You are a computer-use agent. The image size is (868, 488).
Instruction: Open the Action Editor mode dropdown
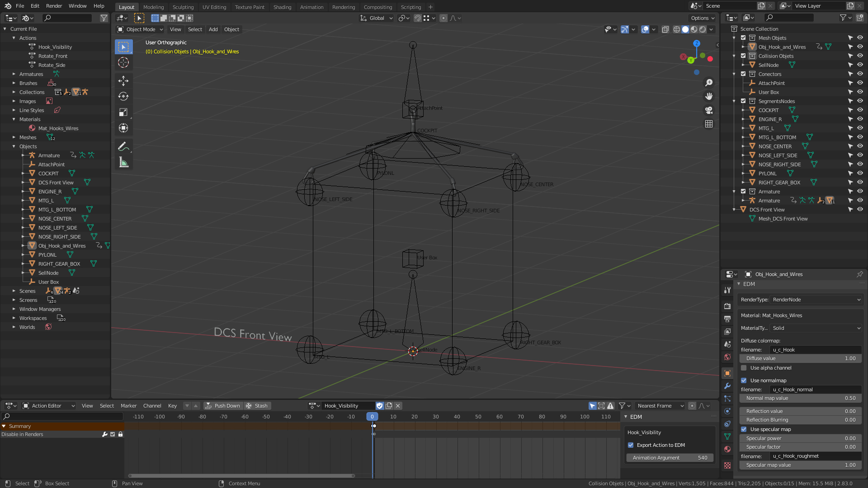tap(49, 406)
